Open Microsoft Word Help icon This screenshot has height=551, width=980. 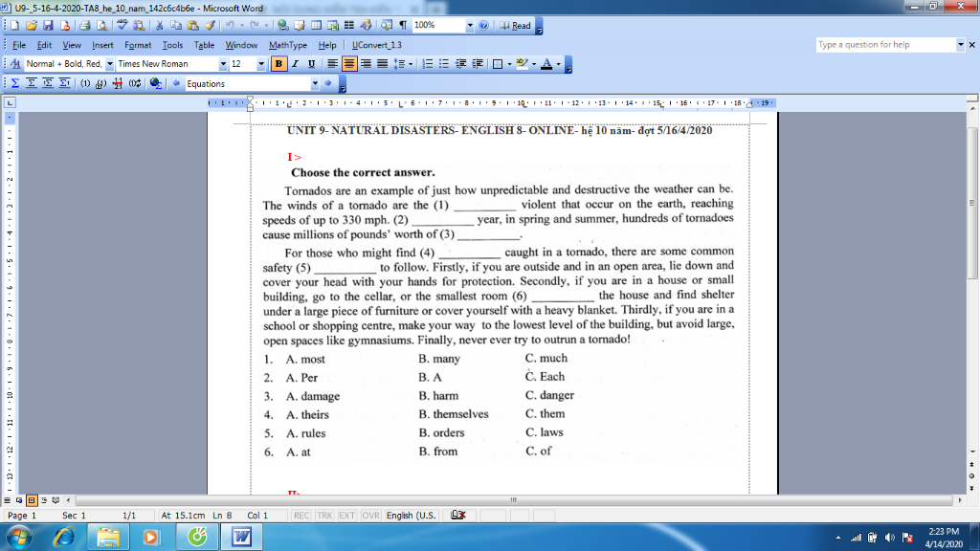483,26
